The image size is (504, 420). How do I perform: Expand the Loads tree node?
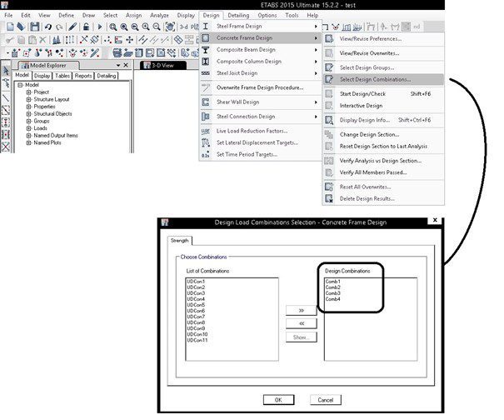point(29,128)
